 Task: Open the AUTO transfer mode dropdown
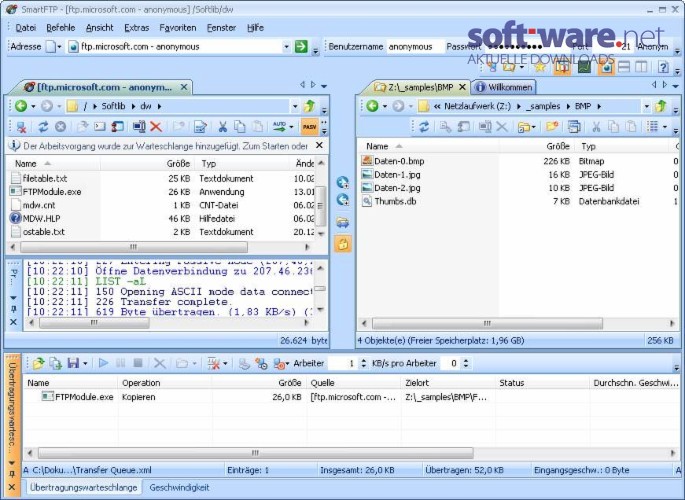291,127
